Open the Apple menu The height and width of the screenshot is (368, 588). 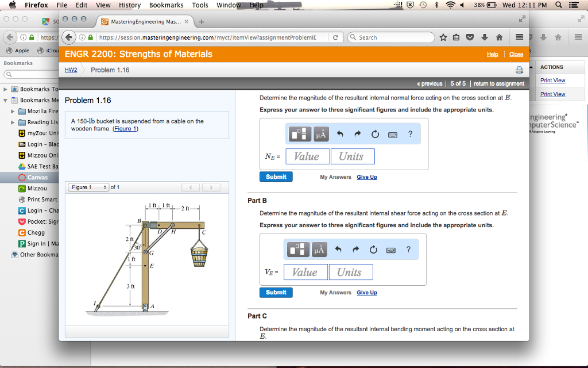pyautogui.click(x=13, y=5)
